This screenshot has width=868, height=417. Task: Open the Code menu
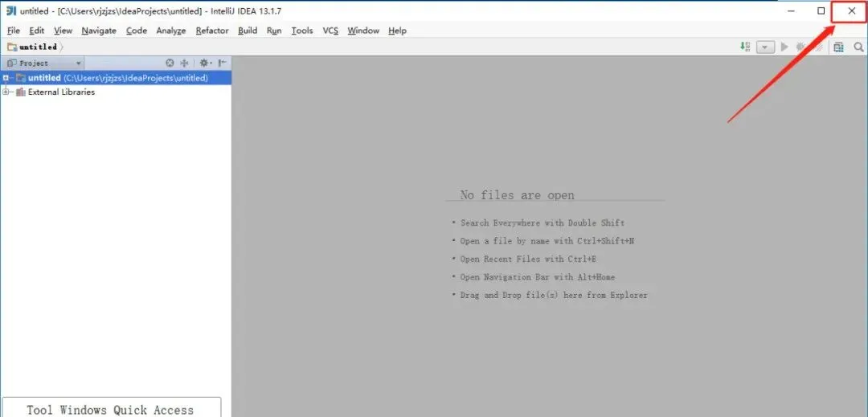[136, 31]
